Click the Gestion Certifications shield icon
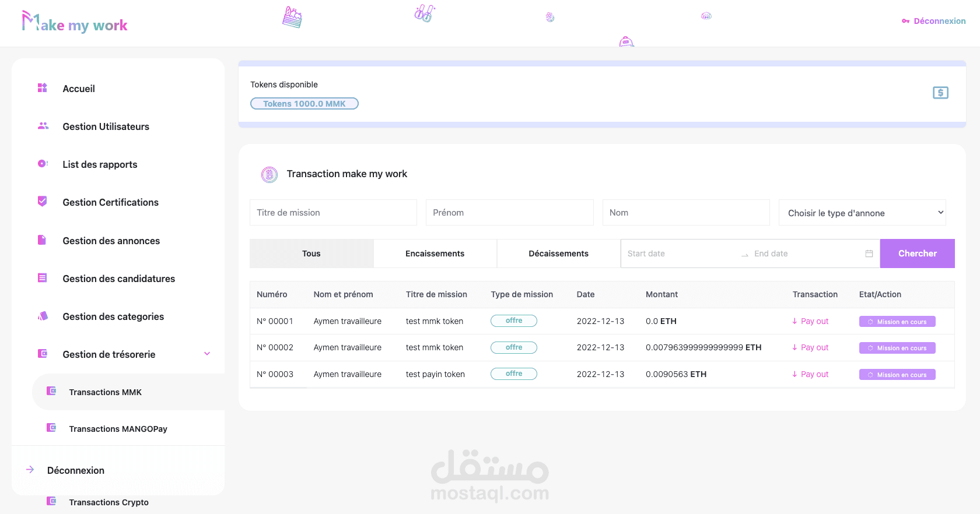Screen dimensions: 980x514 pyautogui.click(x=43, y=201)
